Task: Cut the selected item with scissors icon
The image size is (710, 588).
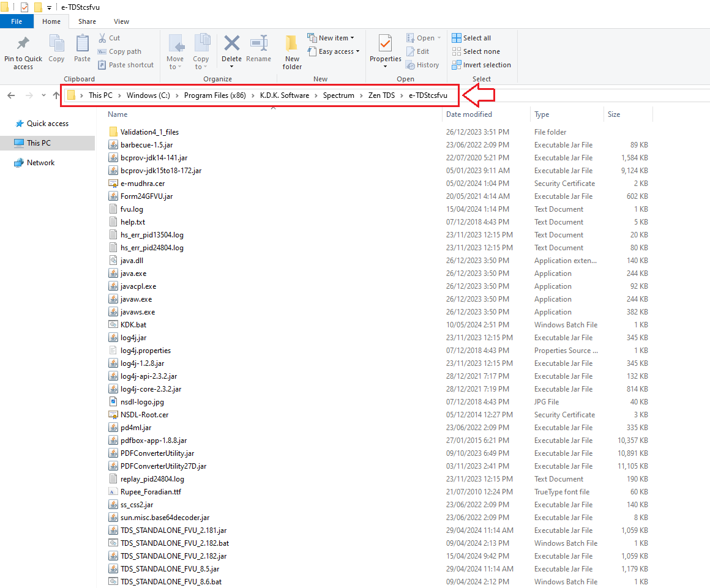Action: tap(102, 38)
